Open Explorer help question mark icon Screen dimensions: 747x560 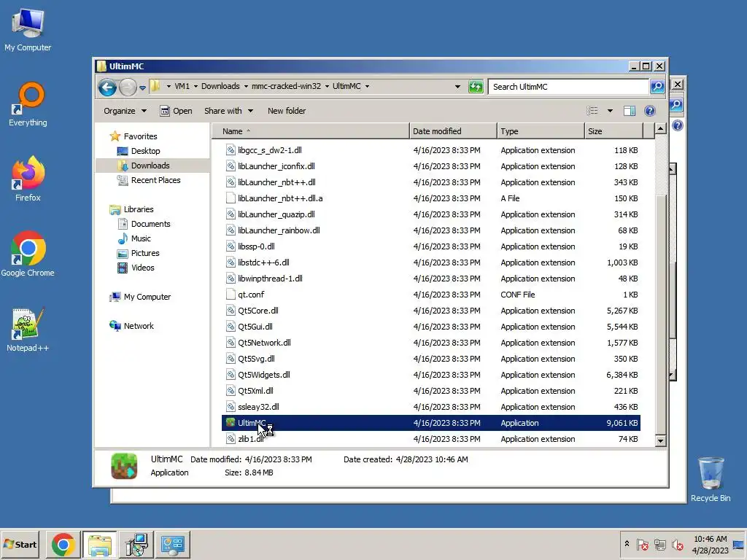click(650, 111)
